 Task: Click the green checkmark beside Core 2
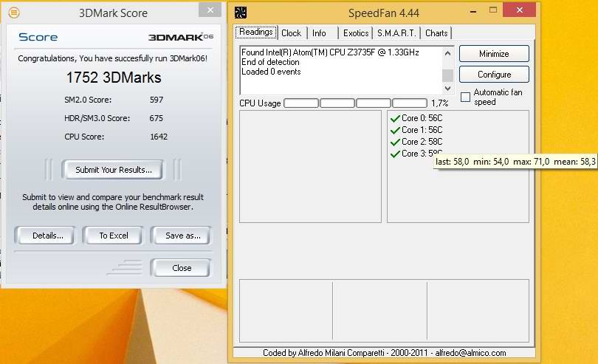[394, 142]
